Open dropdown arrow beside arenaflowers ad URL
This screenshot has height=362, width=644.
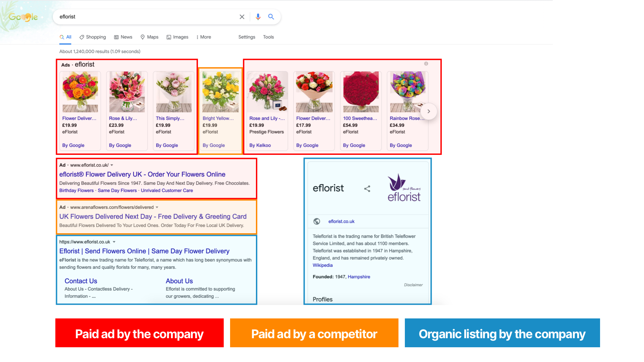tap(157, 207)
